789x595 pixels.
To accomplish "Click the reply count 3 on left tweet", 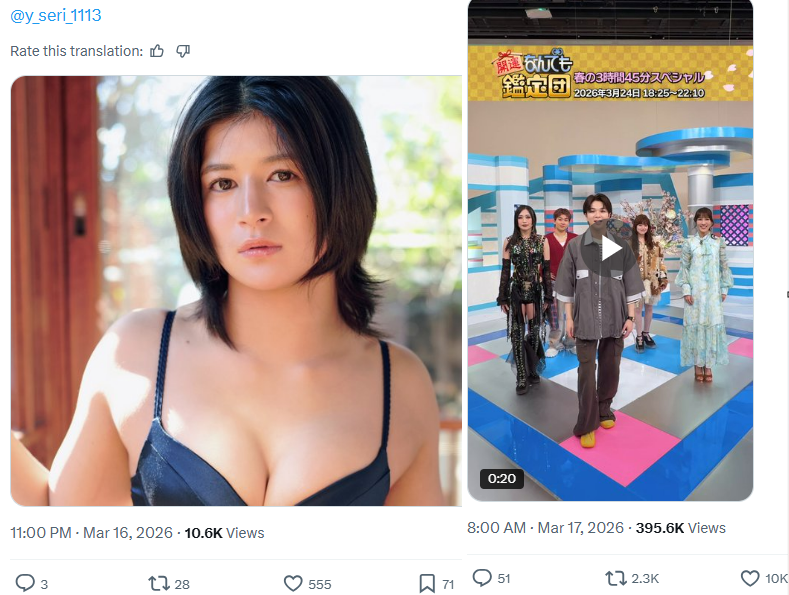I will (44, 584).
